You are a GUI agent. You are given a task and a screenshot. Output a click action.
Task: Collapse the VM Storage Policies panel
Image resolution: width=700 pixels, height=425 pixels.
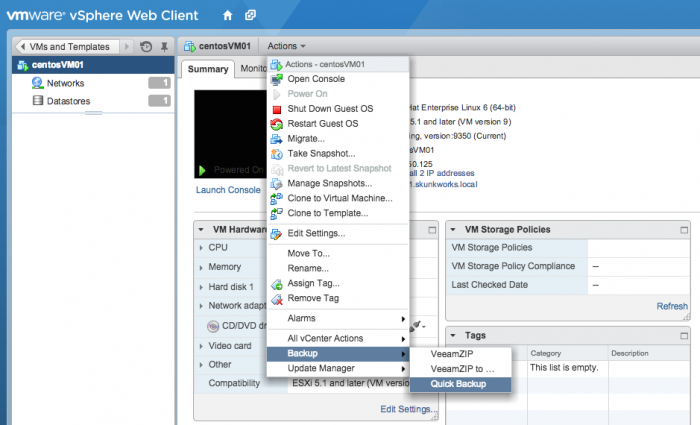[453, 229]
